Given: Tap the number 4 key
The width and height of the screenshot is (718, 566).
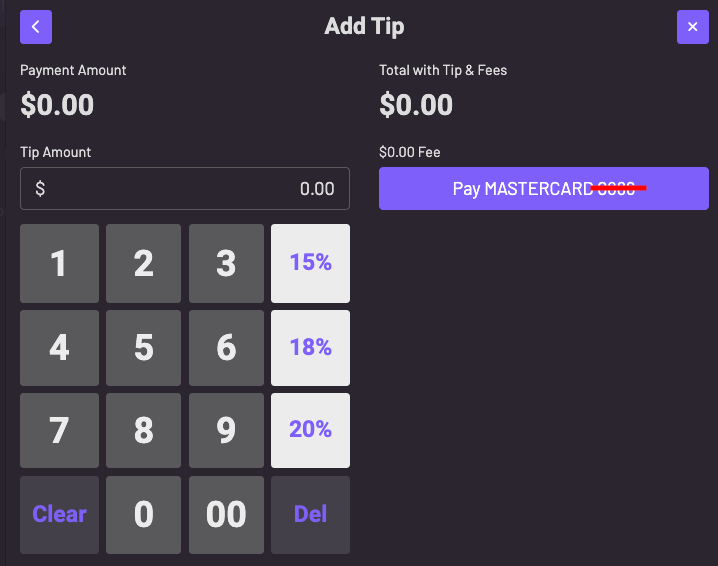Looking at the screenshot, I should 60,348.
